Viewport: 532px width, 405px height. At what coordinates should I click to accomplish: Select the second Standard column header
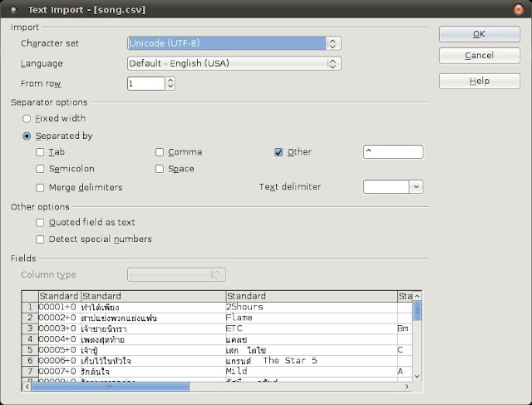click(153, 296)
